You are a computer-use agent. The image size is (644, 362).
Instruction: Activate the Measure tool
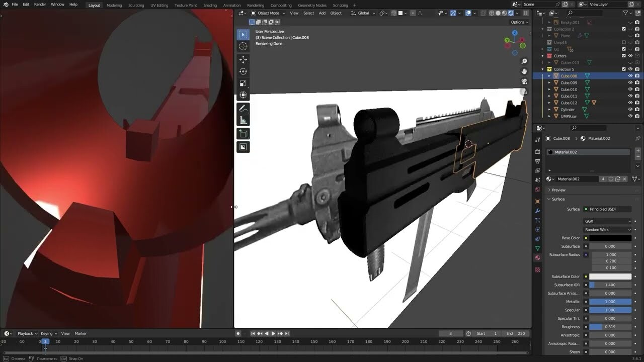[x=243, y=120]
